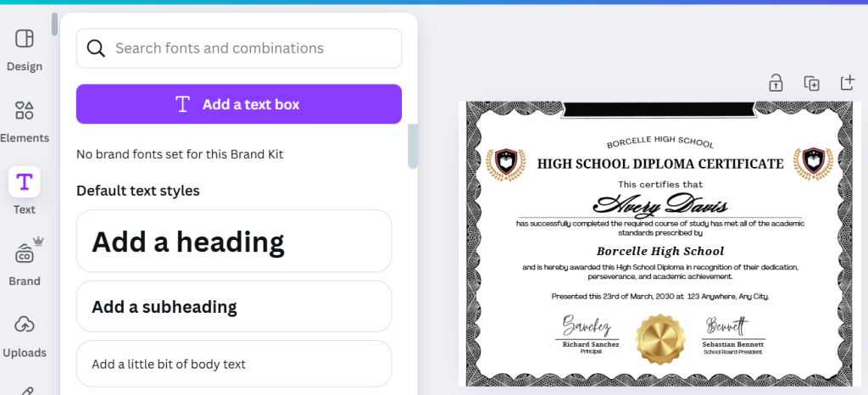Click the magnifier icon in font search
This screenshot has width=868, height=395.
point(96,48)
